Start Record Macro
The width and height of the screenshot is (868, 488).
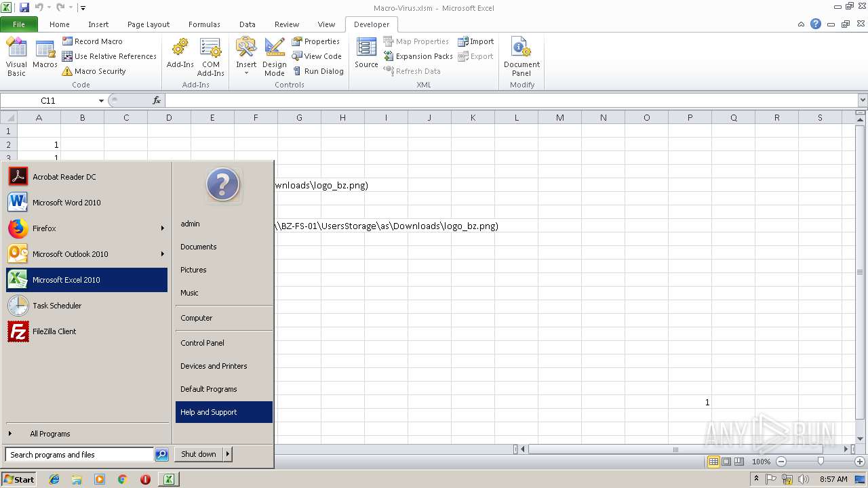92,41
